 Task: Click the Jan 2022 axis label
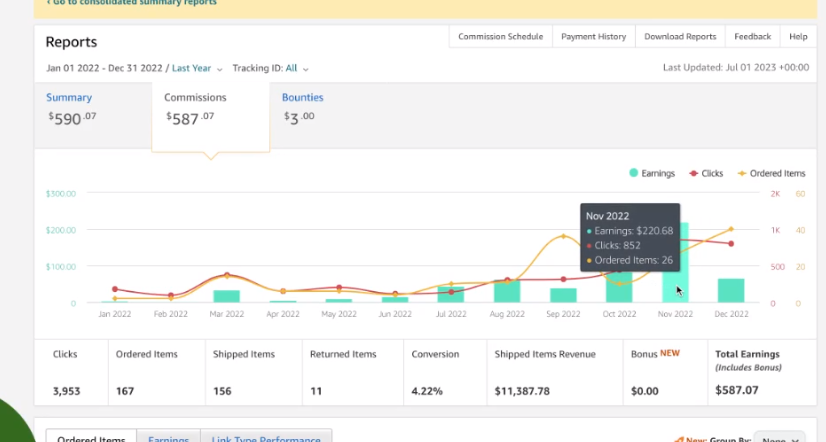point(114,314)
